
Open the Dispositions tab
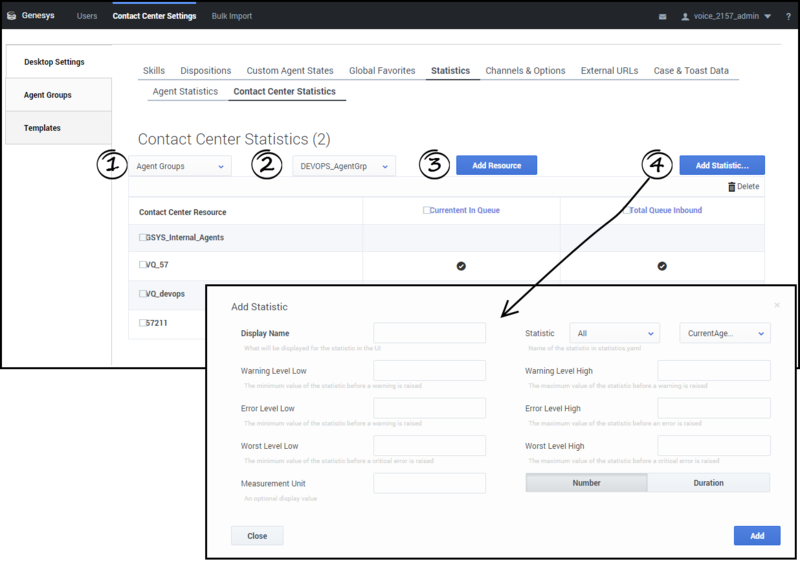pos(206,71)
